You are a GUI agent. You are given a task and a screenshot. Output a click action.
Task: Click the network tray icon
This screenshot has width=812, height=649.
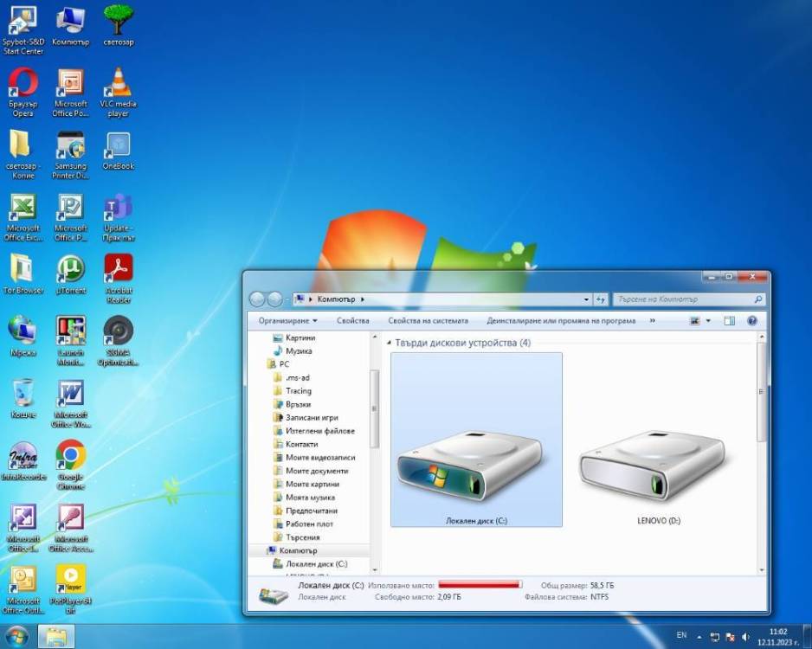pyautogui.click(x=715, y=637)
